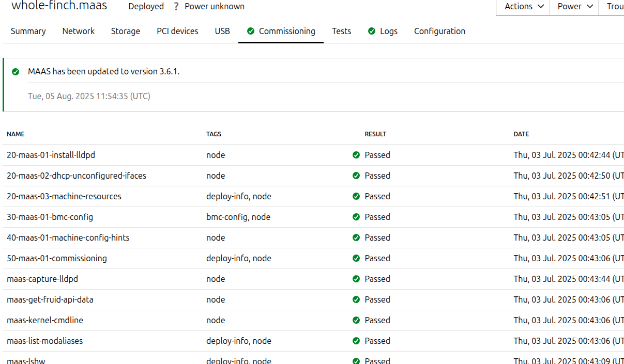Click the TAGS column header
The width and height of the screenshot is (624, 364).
(214, 134)
